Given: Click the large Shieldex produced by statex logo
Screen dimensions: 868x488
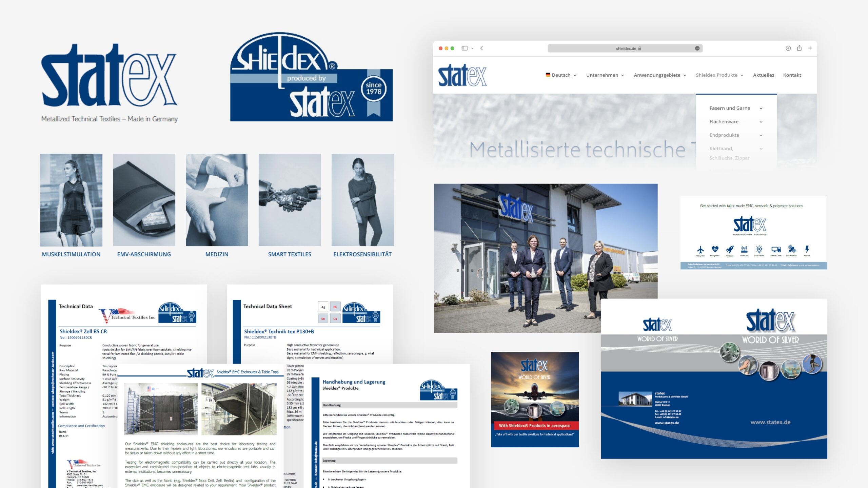Looking at the screenshot, I should click(311, 77).
